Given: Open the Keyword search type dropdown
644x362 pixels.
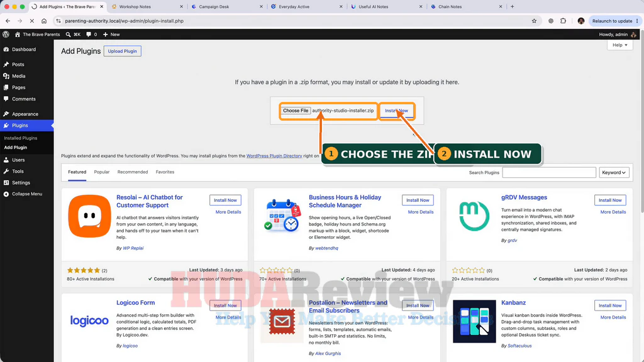Looking at the screenshot, I should click(x=614, y=172).
